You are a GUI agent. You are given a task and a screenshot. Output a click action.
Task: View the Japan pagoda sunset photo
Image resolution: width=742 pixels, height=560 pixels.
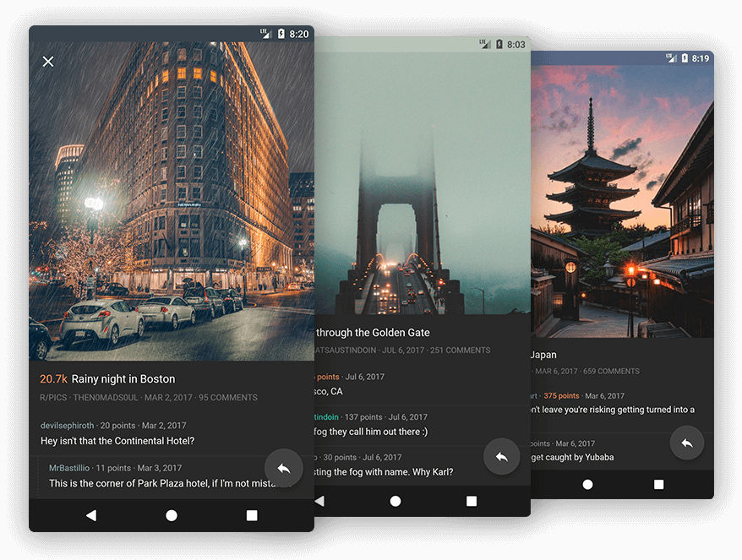[x=621, y=203]
